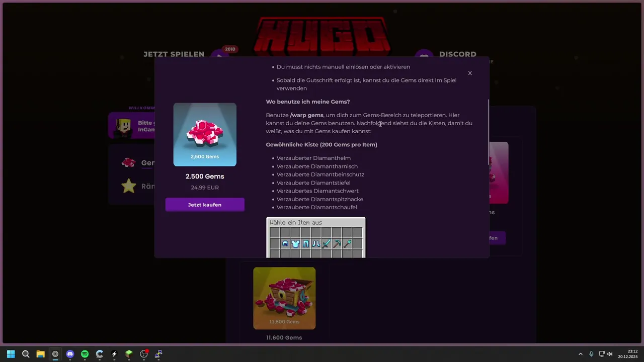Click the 2,500 Gems product image
Screen dimensions: 644x362
click(x=205, y=134)
